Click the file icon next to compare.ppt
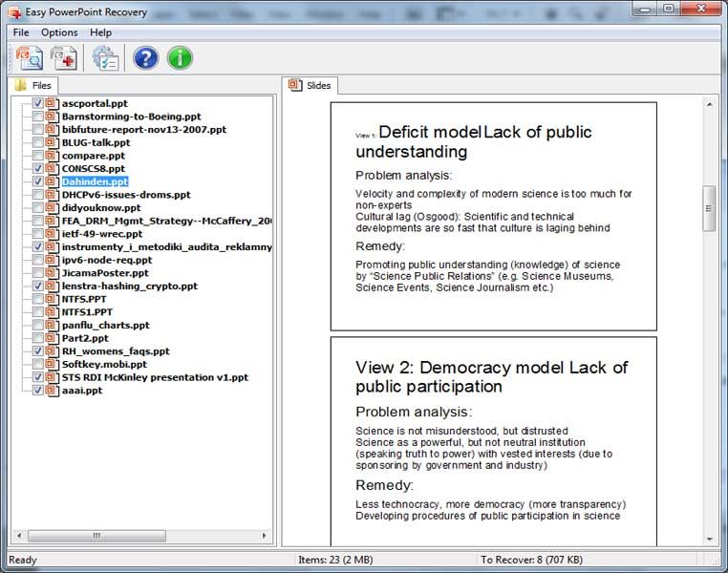 point(52,156)
